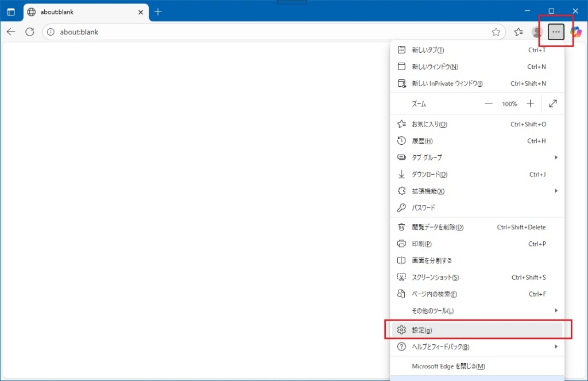Click Microsoft Edge を閉じる
This screenshot has height=381, width=588.
pos(448,366)
